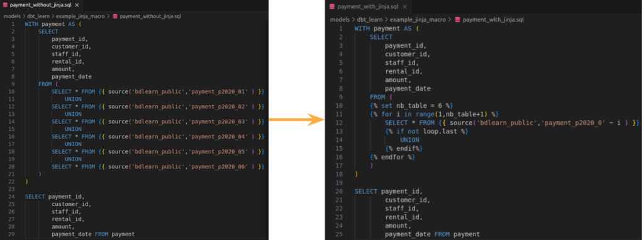
Task: Expand chevron after 'models' in right breadcrumb
Action: (353, 20)
